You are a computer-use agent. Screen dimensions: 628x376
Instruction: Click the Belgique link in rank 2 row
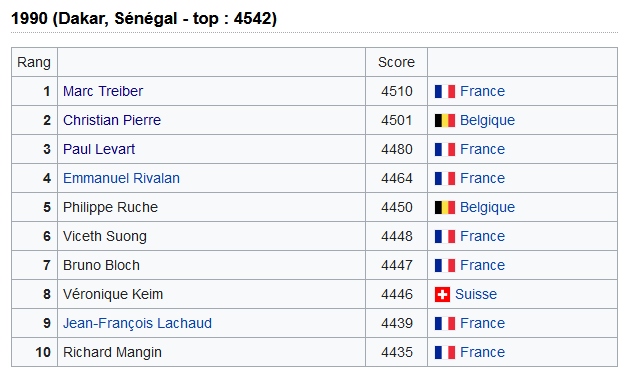click(x=487, y=121)
